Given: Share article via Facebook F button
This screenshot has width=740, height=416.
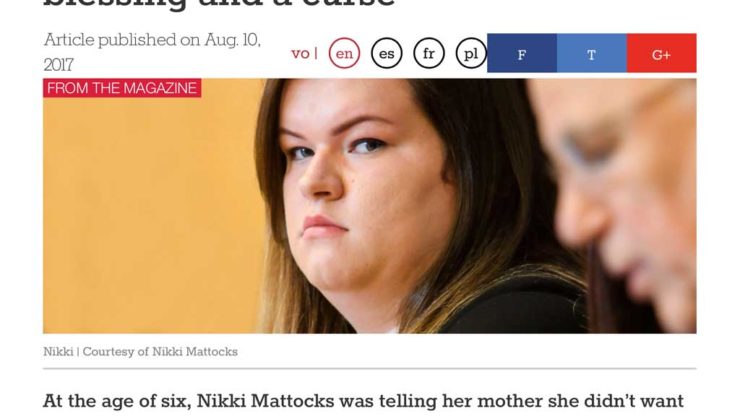Looking at the screenshot, I should 521,53.
